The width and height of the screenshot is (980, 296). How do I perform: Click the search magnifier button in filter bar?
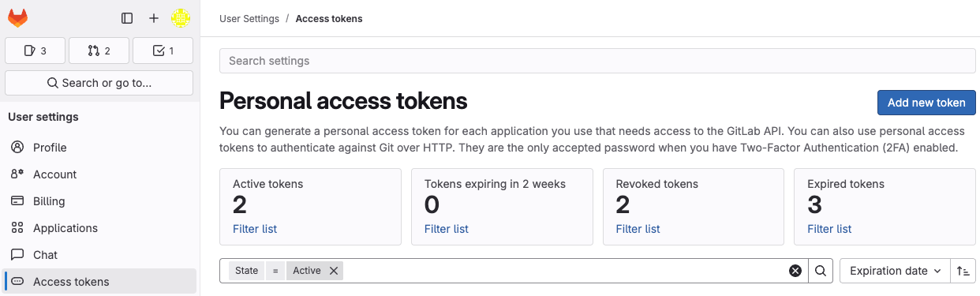point(821,271)
